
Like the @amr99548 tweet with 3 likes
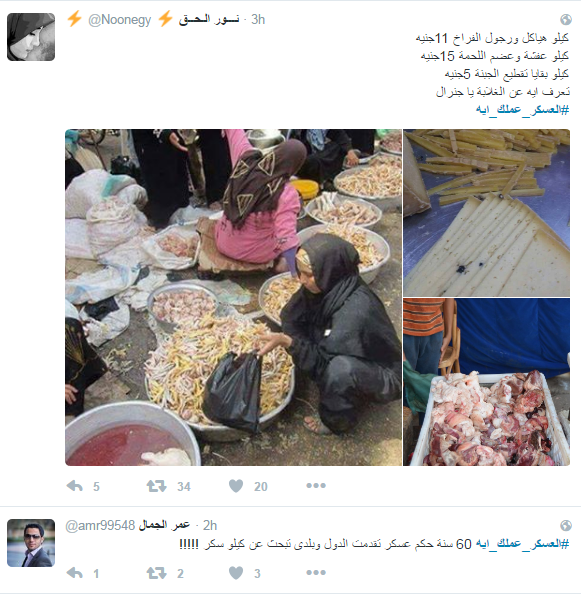[x=236, y=573]
